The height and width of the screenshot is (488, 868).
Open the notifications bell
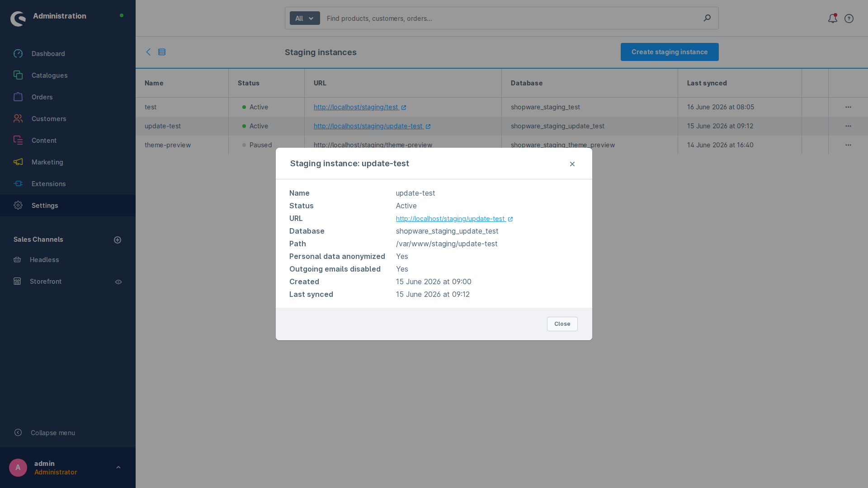coord(833,19)
